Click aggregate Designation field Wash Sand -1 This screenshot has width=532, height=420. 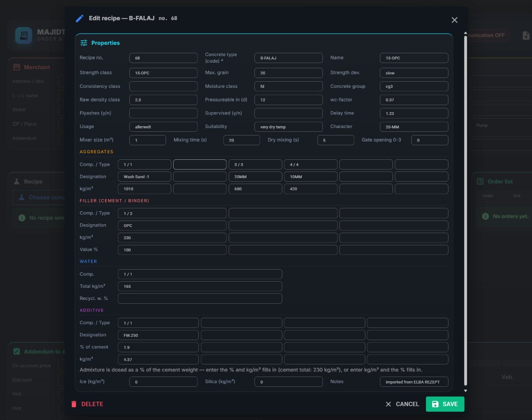coord(144,177)
